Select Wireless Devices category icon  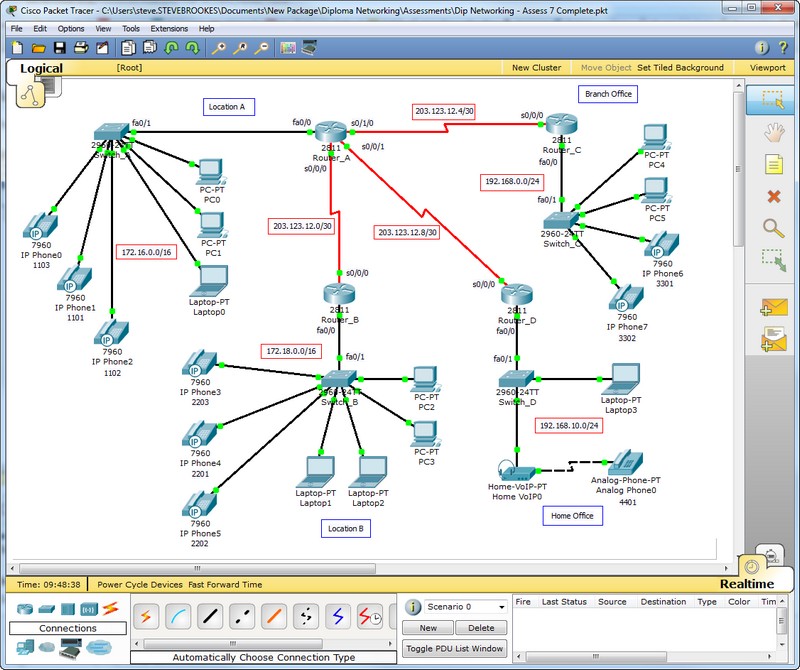point(89,609)
